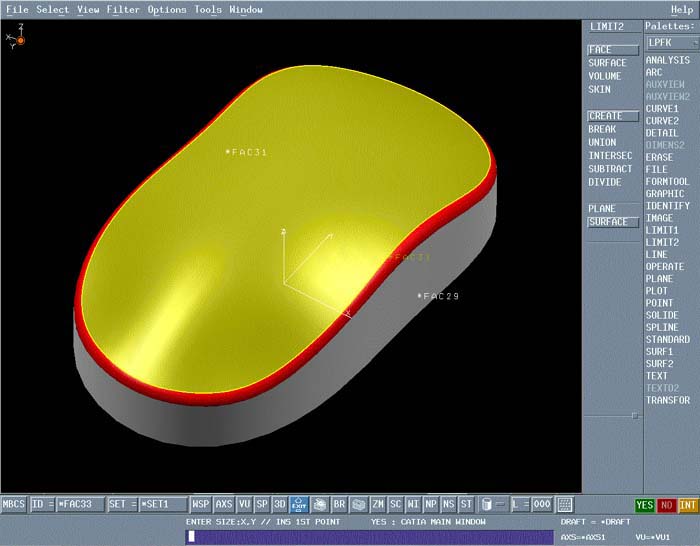The image size is (700, 546).
Task: Open the ID selector dropdown
Action: click(42, 505)
